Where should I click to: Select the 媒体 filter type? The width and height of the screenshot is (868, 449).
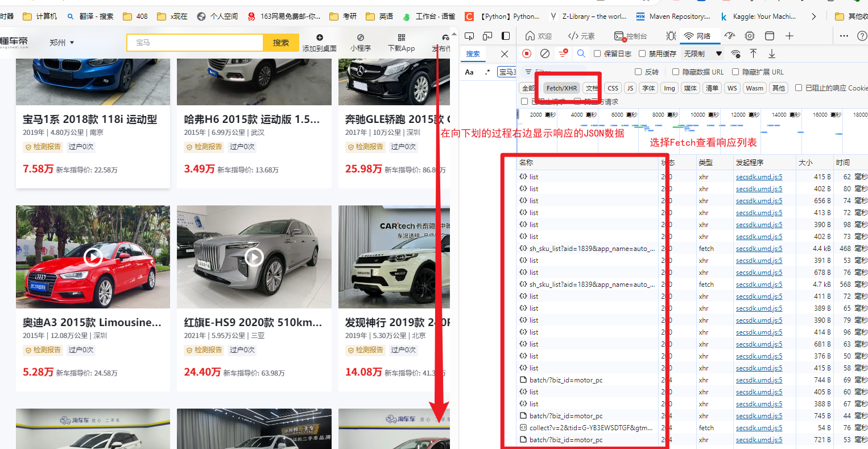(x=691, y=88)
